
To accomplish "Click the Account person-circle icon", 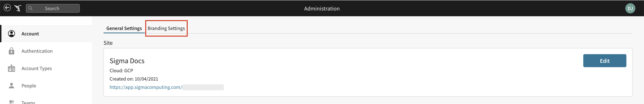I will (11, 34).
